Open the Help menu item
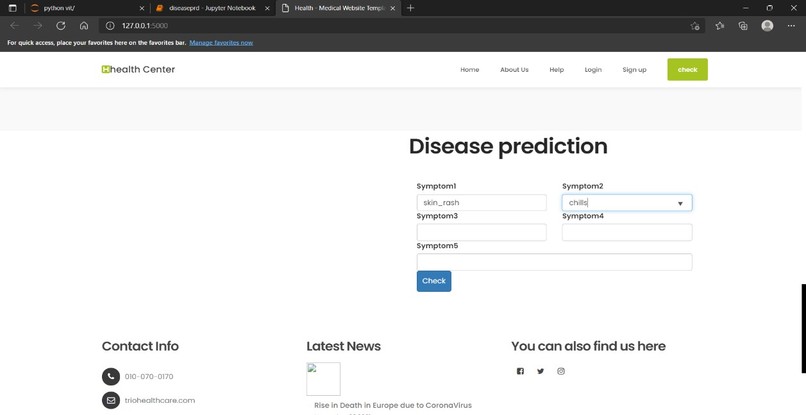The image size is (806, 415). 557,69
